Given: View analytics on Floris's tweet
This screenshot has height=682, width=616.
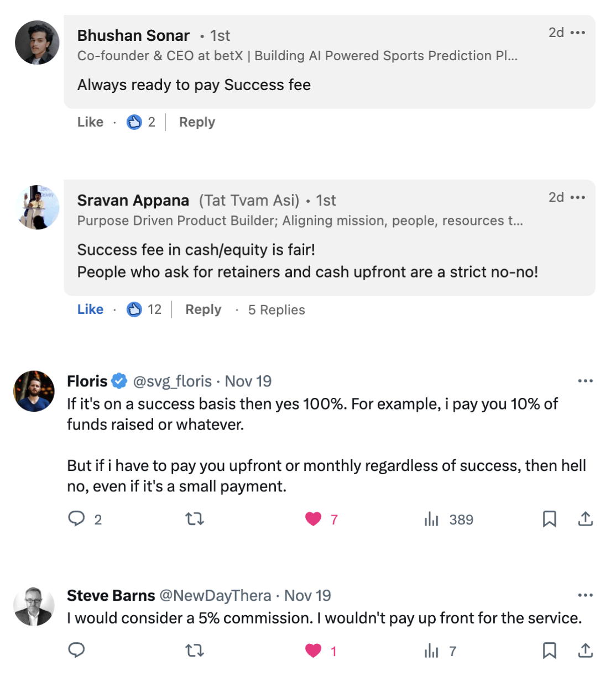Looking at the screenshot, I should tap(431, 519).
